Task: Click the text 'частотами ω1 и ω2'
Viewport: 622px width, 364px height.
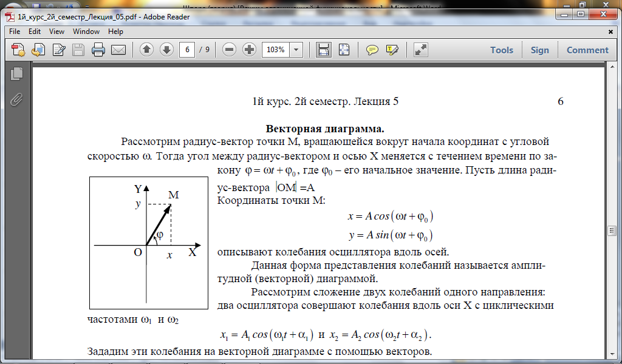Action: 133,320
